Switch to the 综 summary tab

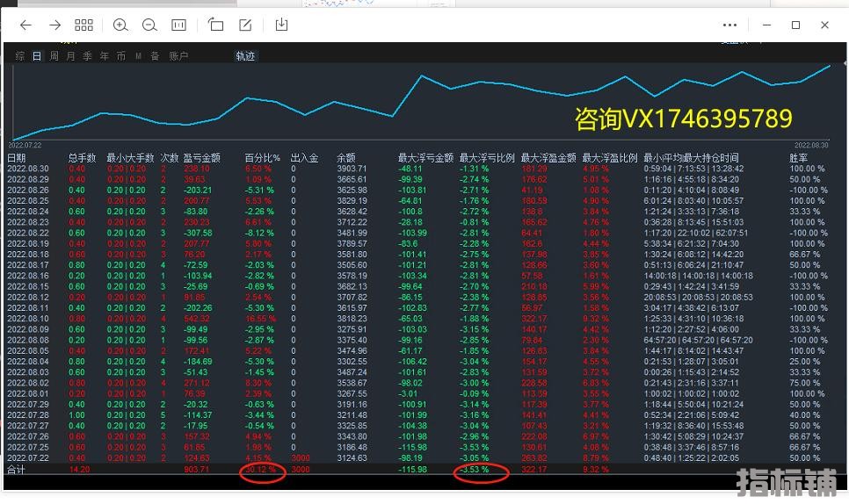point(20,56)
